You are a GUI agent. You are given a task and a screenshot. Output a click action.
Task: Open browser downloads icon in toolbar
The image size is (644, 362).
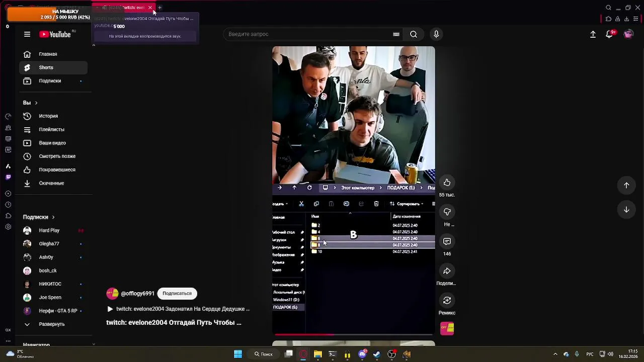coord(626,19)
